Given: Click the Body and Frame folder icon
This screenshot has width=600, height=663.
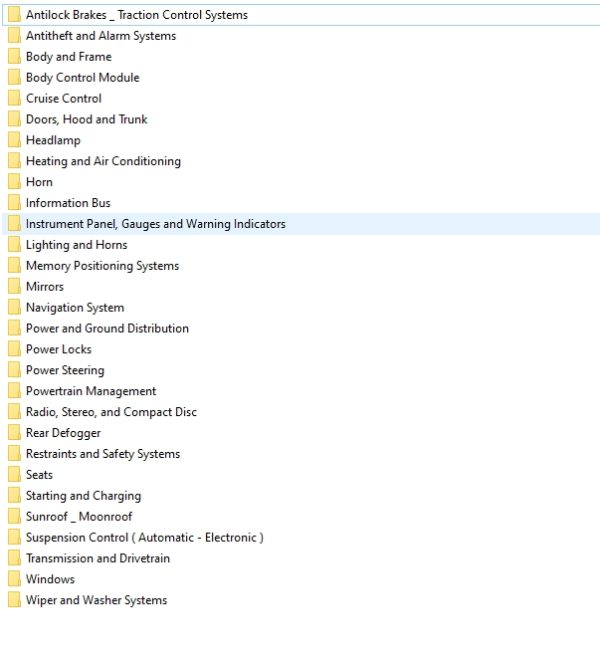Looking at the screenshot, I should pos(14,57).
